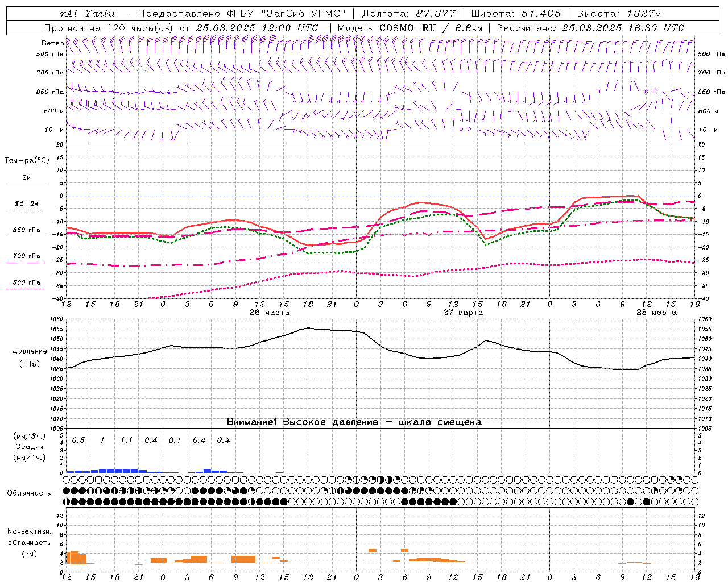Click the Высота: 1327м value
Viewport: 728px width, 582px height.
click(619, 14)
